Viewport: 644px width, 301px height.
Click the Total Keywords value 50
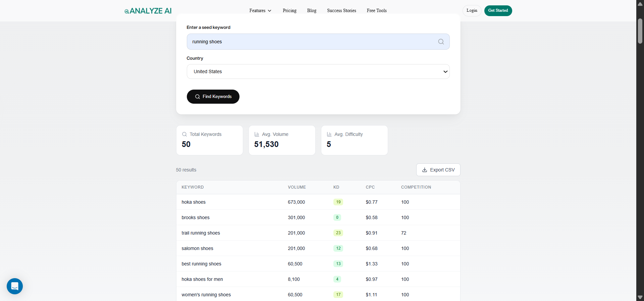tap(186, 144)
